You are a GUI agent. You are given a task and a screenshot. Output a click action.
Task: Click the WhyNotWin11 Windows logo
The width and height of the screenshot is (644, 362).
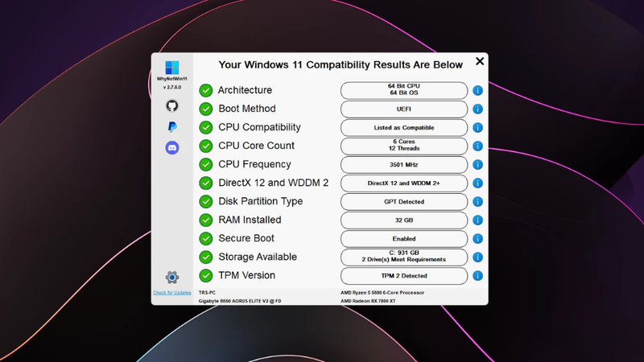(x=172, y=68)
